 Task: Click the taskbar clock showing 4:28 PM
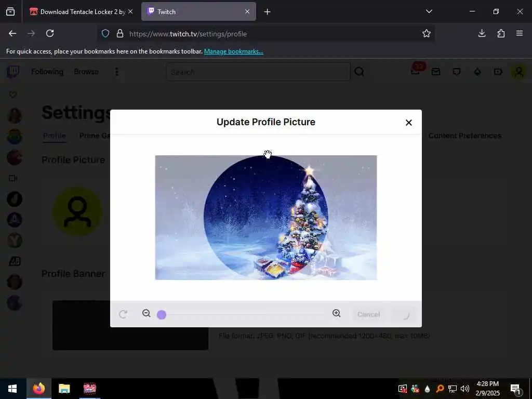click(487, 389)
